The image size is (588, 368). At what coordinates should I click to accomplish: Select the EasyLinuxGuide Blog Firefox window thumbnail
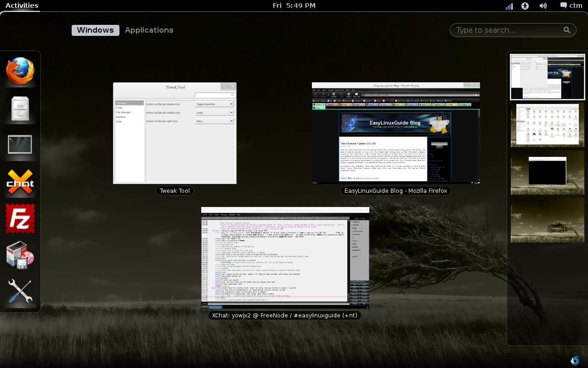(396, 133)
